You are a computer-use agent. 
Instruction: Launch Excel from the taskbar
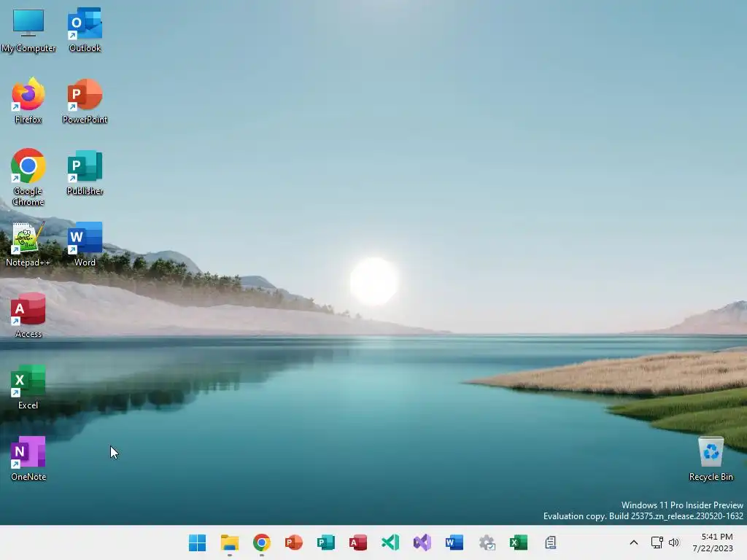click(519, 542)
